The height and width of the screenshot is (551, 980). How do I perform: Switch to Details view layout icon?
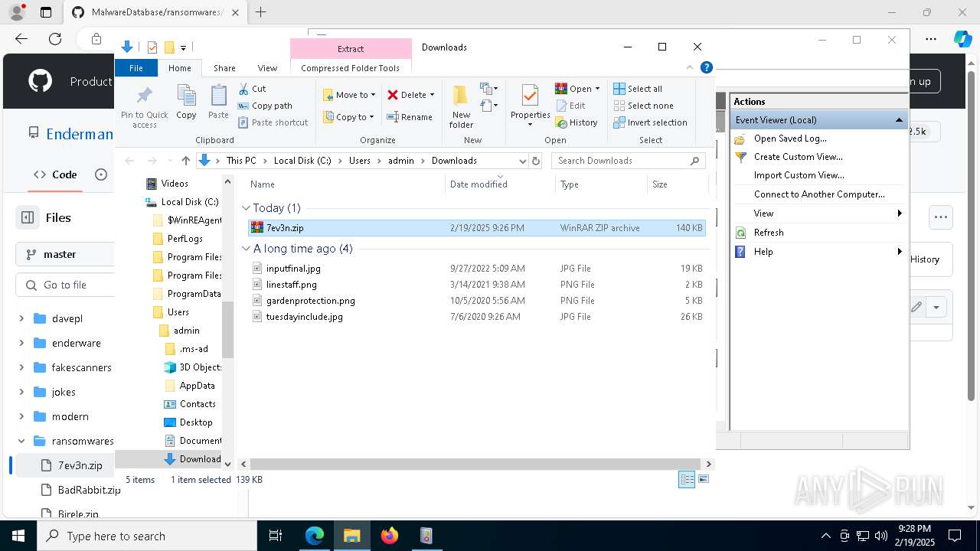coord(687,479)
